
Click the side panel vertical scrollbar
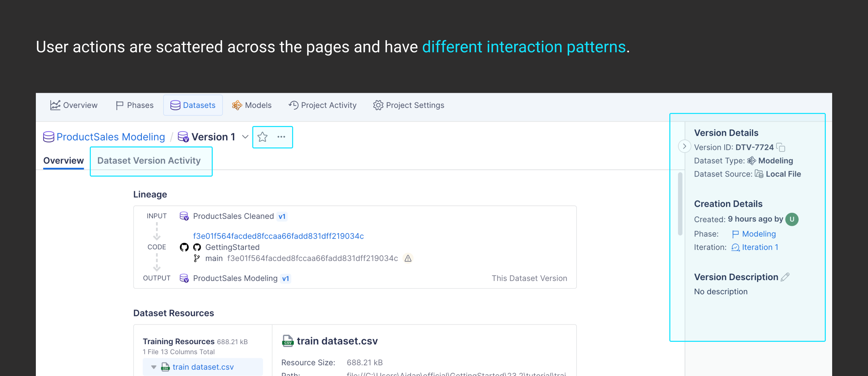click(680, 203)
